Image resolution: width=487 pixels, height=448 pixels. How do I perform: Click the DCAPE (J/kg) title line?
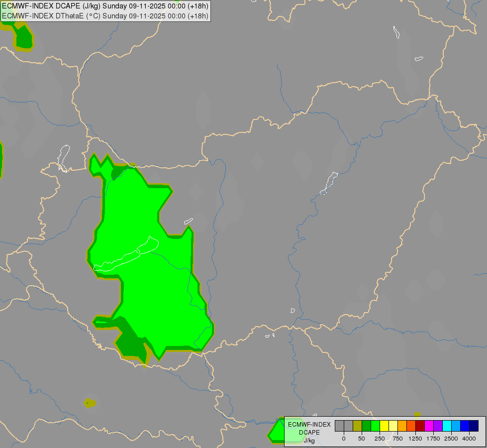tap(105, 6)
